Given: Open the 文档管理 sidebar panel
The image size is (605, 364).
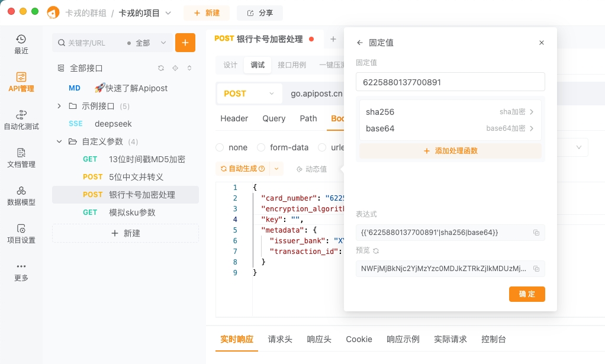Looking at the screenshot, I should [21, 157].
